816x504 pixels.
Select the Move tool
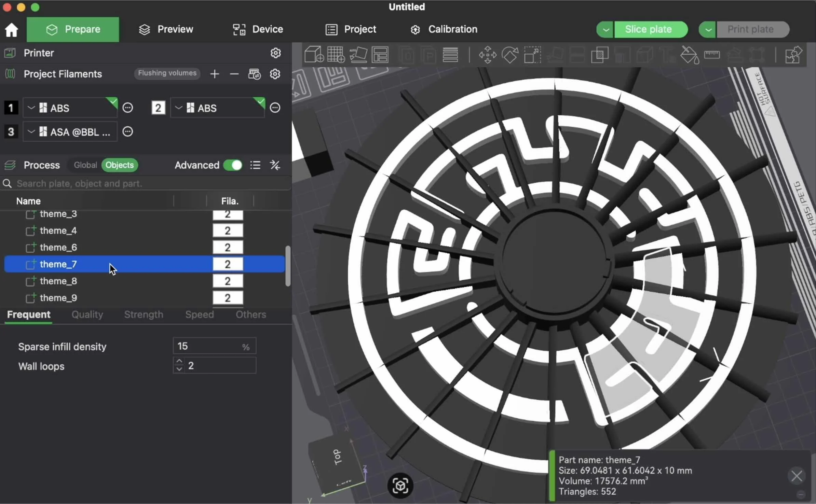[x=488, y=55]
